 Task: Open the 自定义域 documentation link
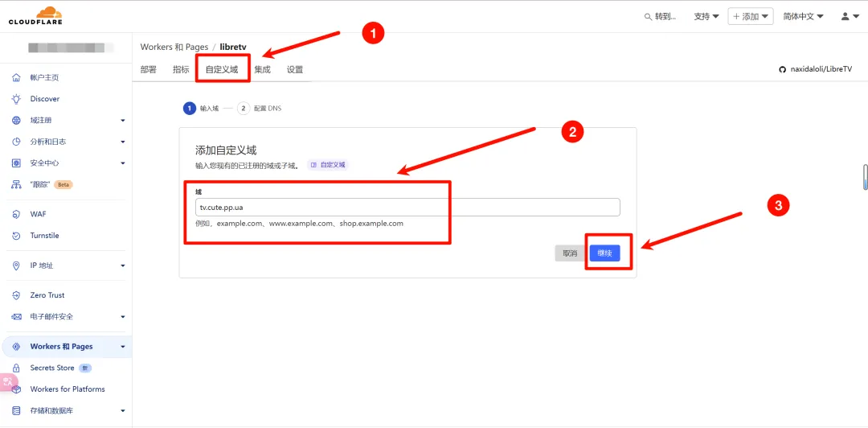(328, 165)
